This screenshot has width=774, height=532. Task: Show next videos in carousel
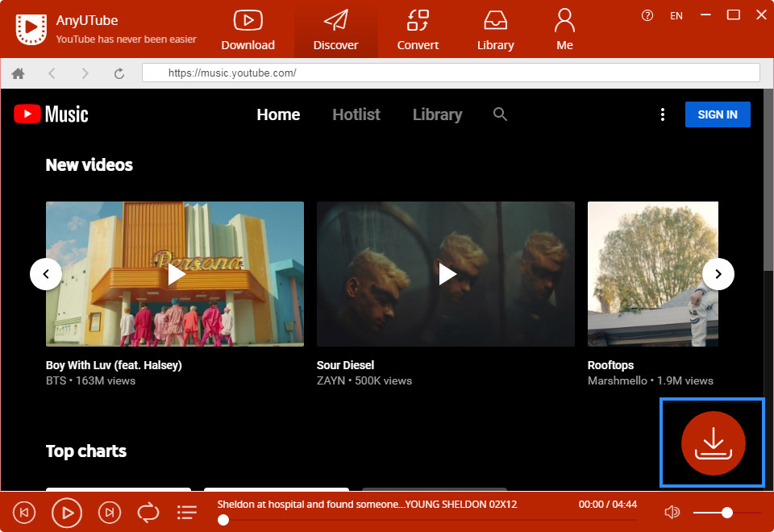718,274
